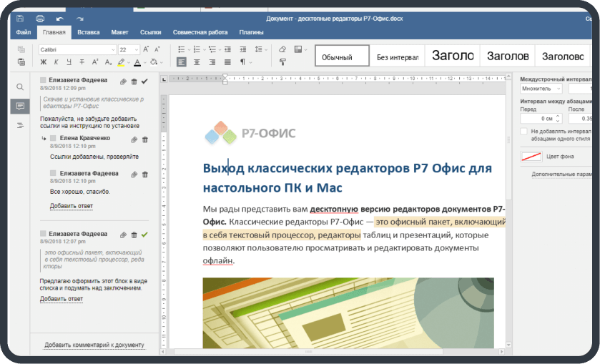Image resolution: width=600 pixels, height=364 pixels.
Task: Copy style with the paint roller icon
Action: [282, 62]
